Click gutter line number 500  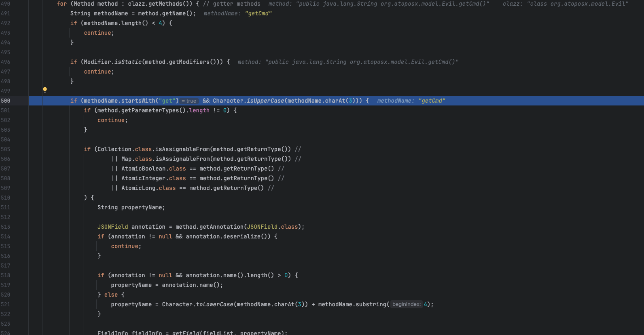6,101
